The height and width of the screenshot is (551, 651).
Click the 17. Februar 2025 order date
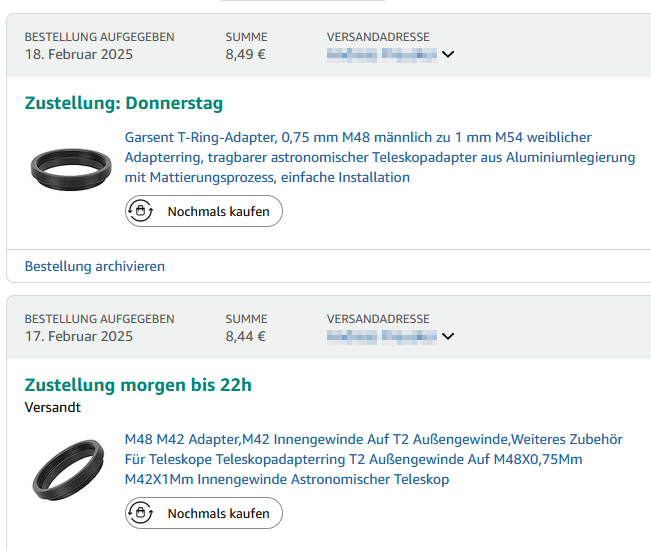[x=79, y=336]
